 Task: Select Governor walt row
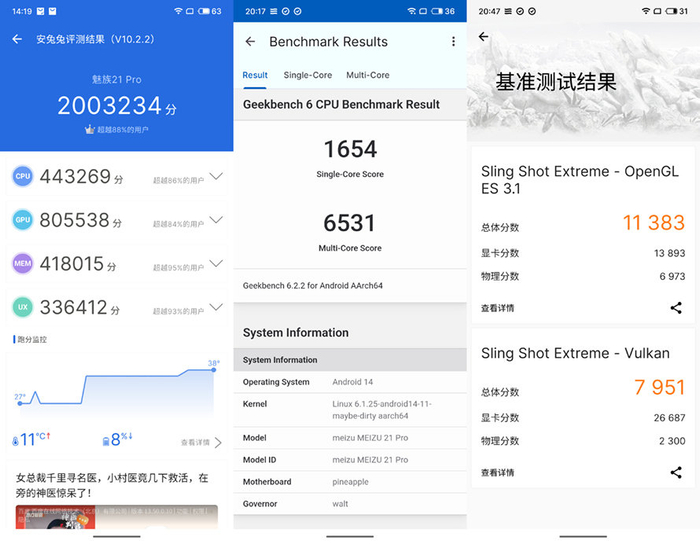[x=350, y=504]
